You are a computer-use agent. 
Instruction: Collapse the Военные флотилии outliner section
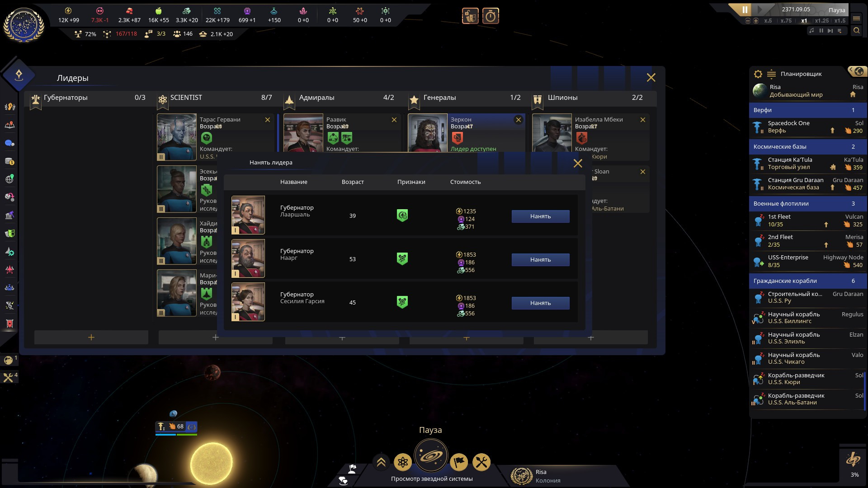807,204
